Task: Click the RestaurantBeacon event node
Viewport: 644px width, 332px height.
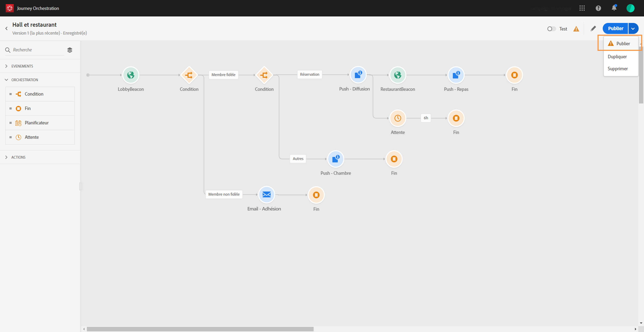Action: [x=398, y=75]
